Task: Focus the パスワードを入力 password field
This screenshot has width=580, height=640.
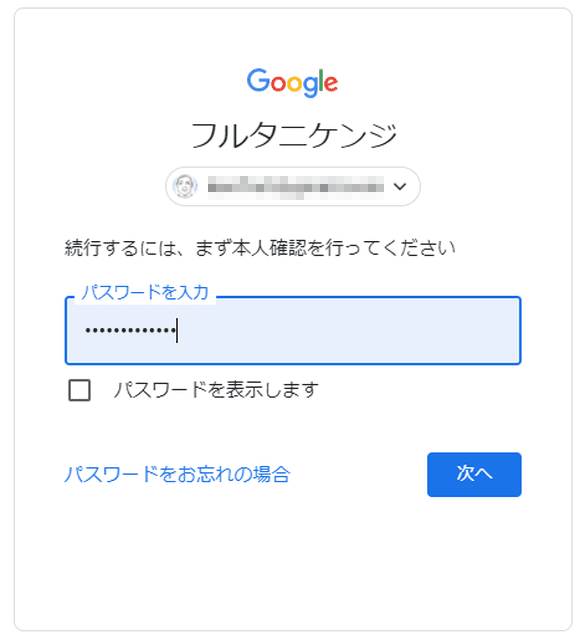Action: click(293, 330)
